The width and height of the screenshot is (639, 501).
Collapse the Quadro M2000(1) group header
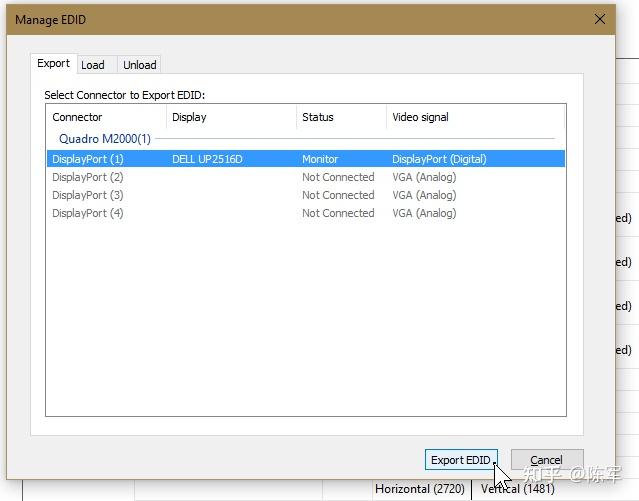click(105, 139)
